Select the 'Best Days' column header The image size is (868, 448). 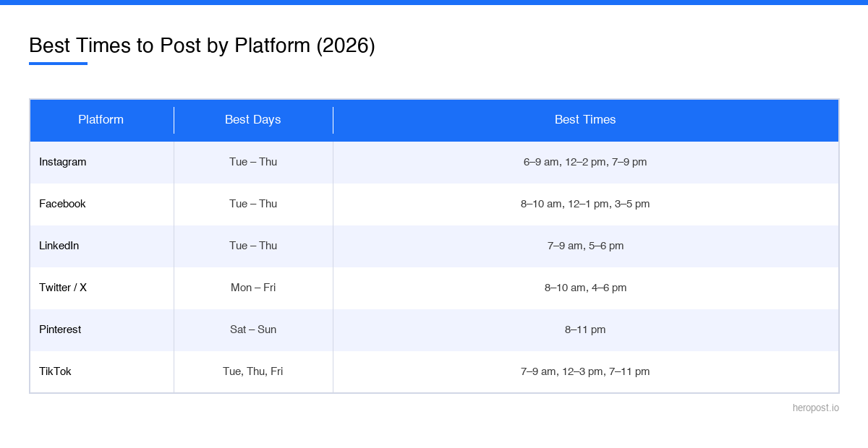(x=253, y=120)
